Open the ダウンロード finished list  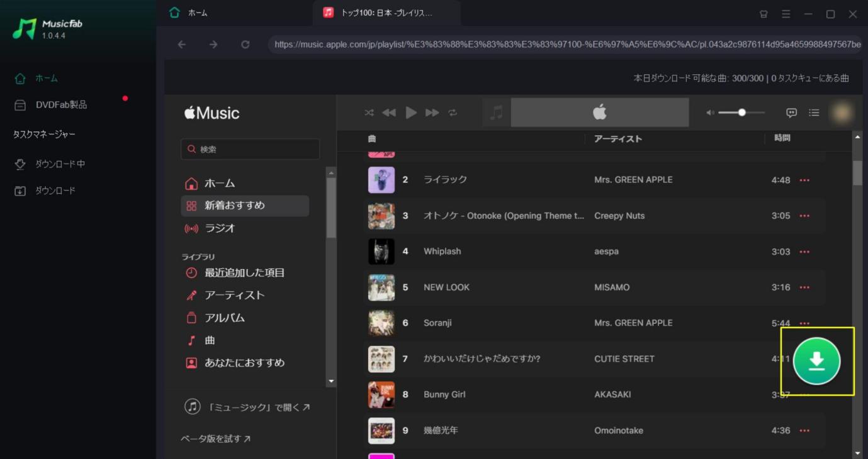point(55,191)
